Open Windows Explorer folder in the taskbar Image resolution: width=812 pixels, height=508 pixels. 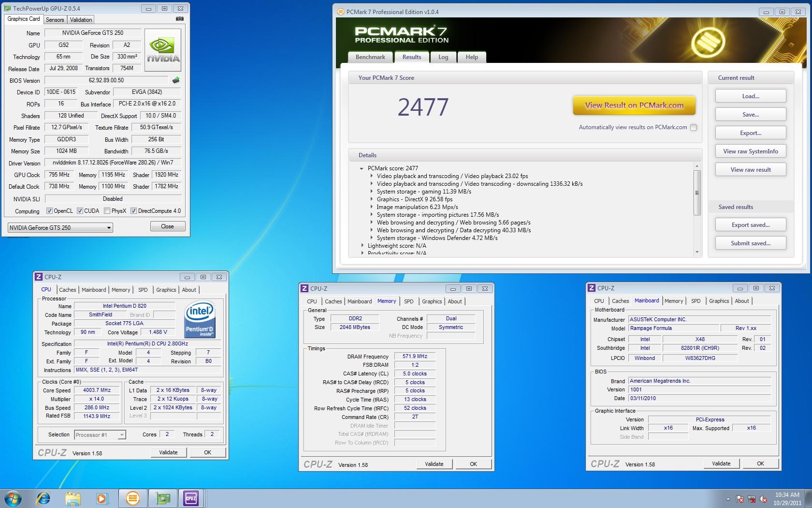coord(73,498)
